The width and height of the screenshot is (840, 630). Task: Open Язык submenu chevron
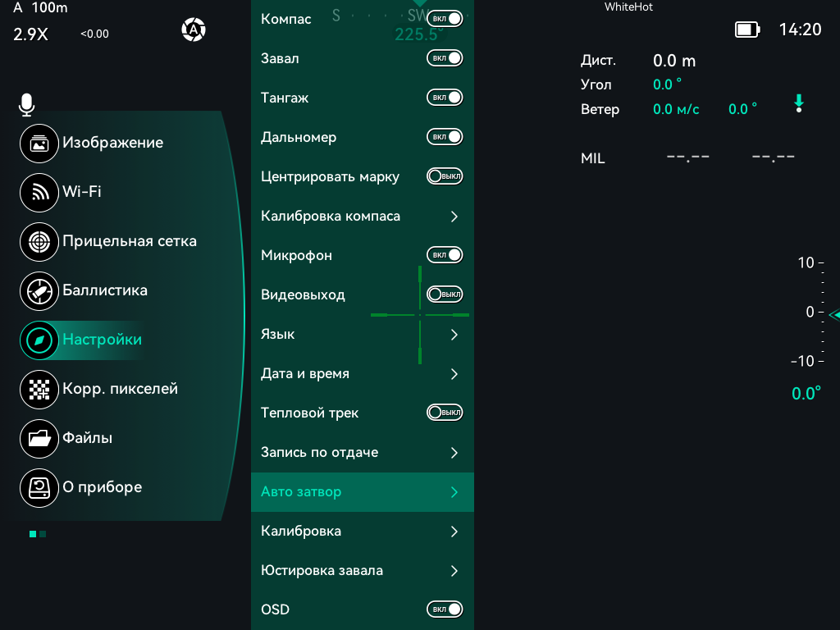[x=454, y=335]
